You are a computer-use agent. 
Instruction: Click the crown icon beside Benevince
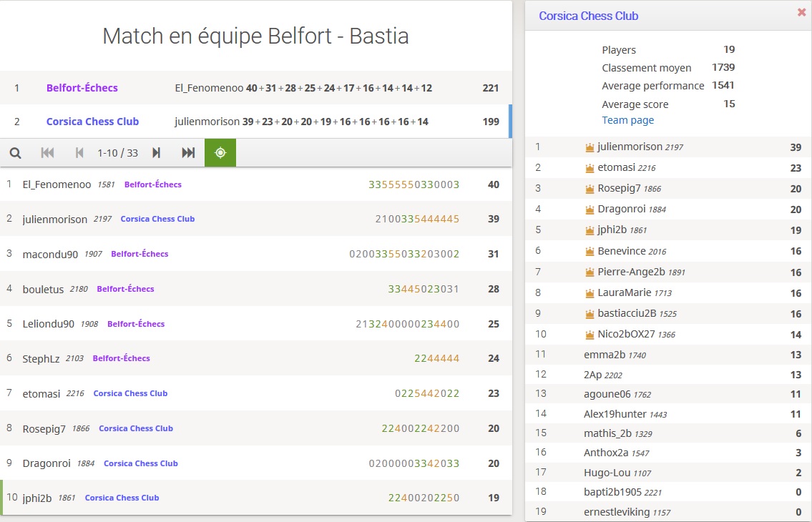tap(590, 252)
